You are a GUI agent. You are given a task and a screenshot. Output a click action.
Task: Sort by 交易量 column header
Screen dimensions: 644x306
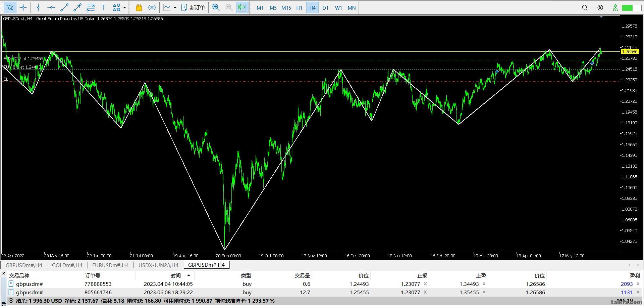click(302, 275)
